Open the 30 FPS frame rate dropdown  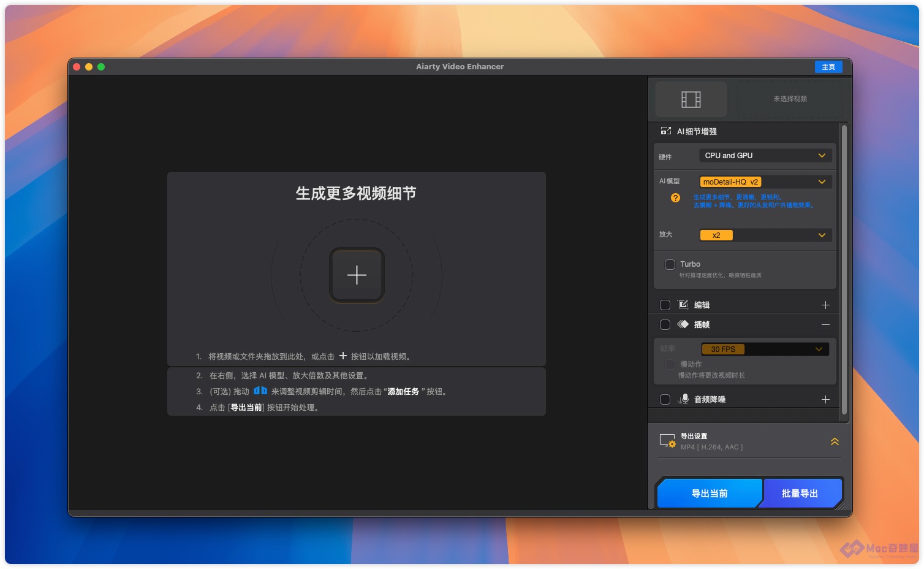(765, 349)
